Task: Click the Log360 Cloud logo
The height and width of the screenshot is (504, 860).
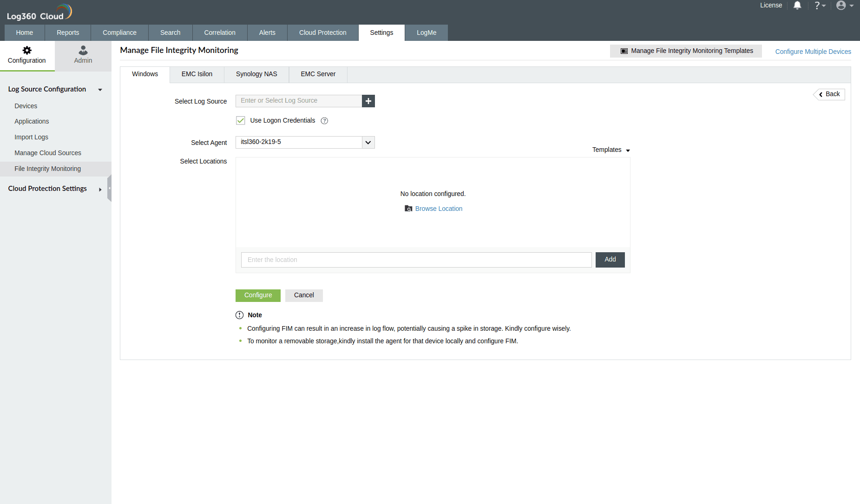Action: tap(39, 13)
